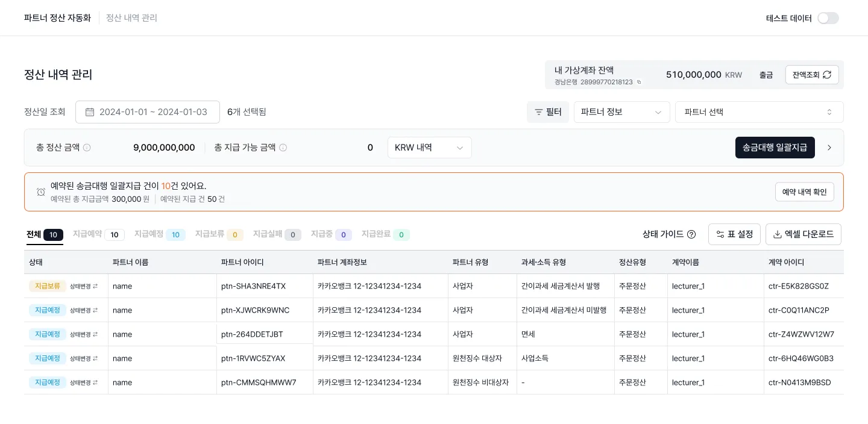Open the 필터 panel via its filter icon
Image resolution: width=868 pixels, height=424 pixels.
pos(538,112)
